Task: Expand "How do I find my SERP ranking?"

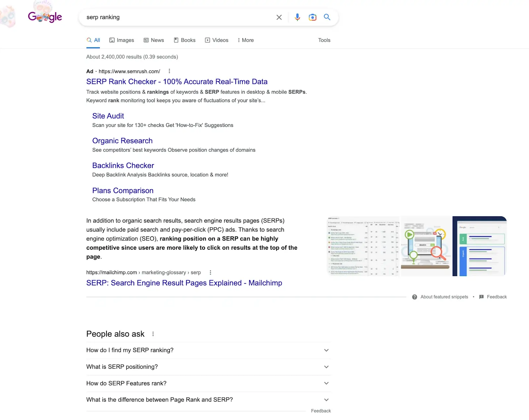Action: coord(326,350)
